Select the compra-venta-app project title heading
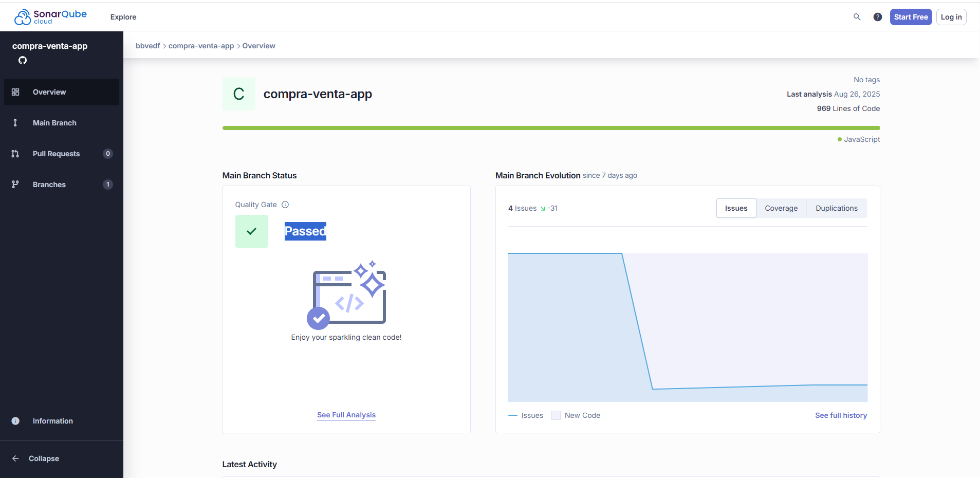980x478 pixels. pyautogui.click(x=318, y=94)
